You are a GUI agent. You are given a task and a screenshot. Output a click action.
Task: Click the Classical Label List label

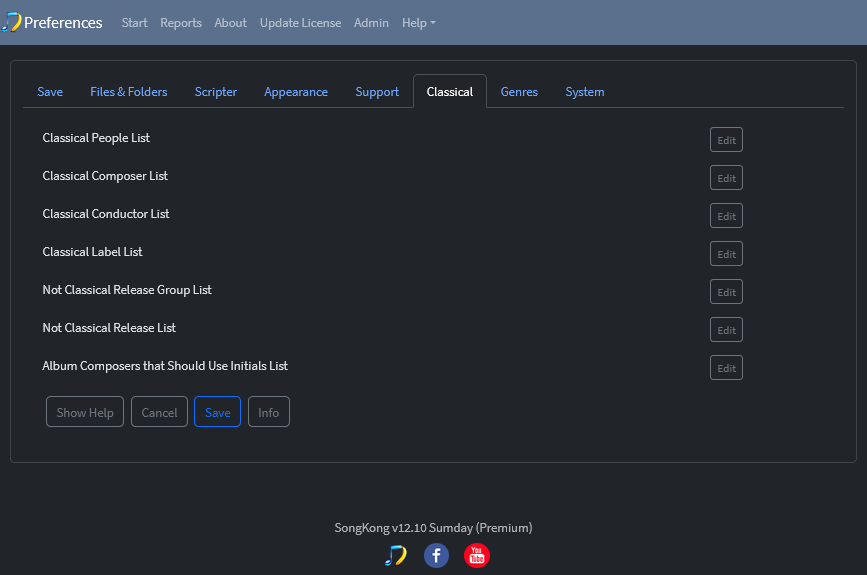(92, 252)
